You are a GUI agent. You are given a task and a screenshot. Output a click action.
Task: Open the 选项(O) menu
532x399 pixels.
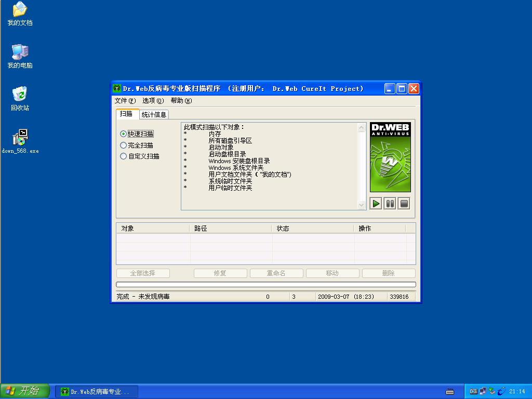[x=153, y=101]
